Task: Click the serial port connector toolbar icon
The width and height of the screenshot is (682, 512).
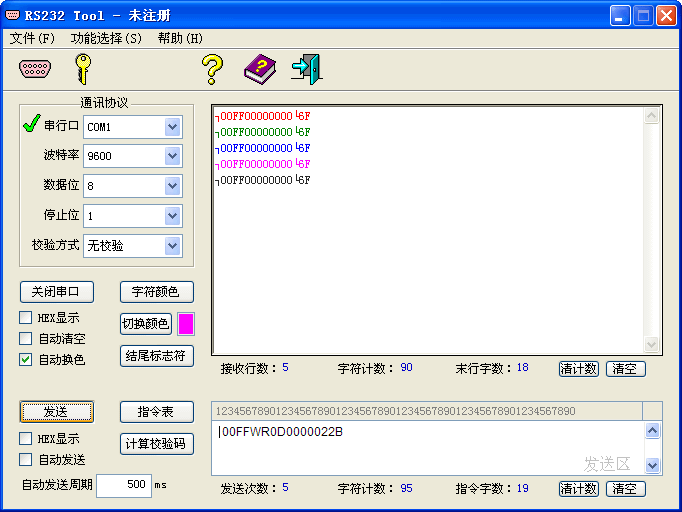Action: point(35,69)
